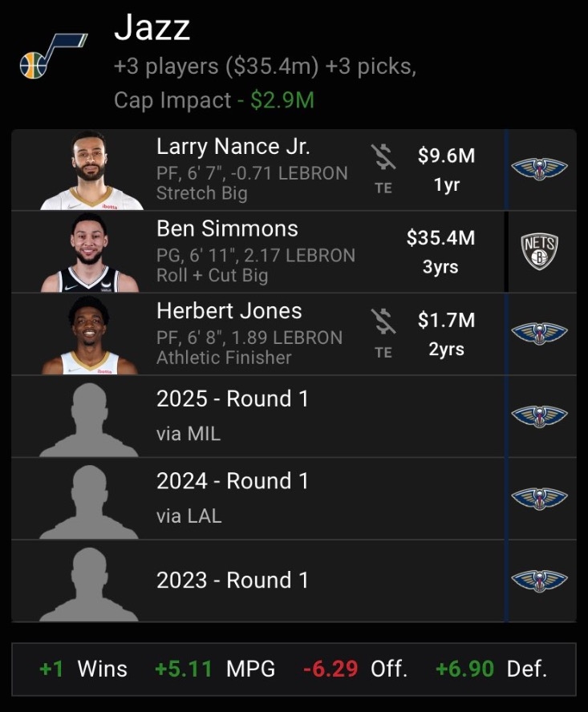This screenshot has width=588, height=712.
Task: Select the 2023 Round 1 draft pick
Action: point(232,581)
